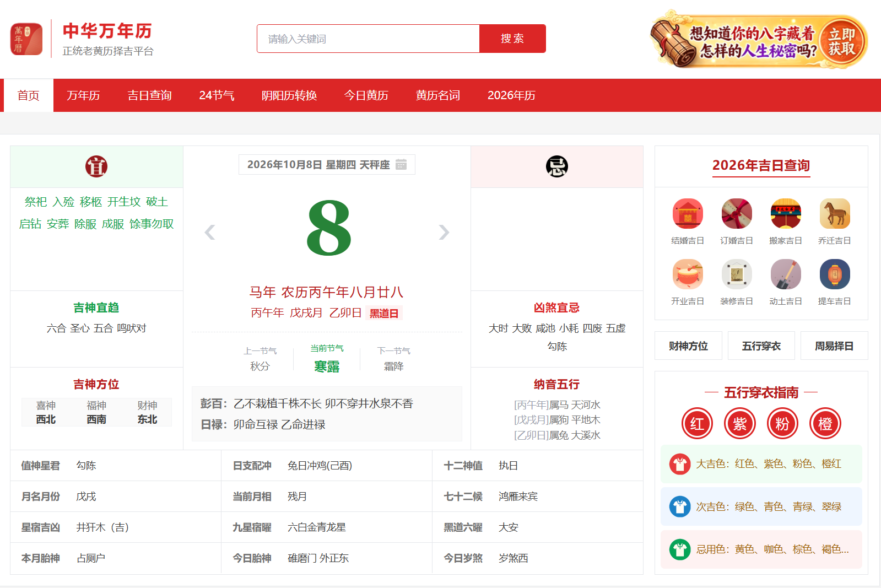Viewport: 881px width, 588px height.
Task: Click the black 忌 circle icon
Action: click(x=557, y=166)
